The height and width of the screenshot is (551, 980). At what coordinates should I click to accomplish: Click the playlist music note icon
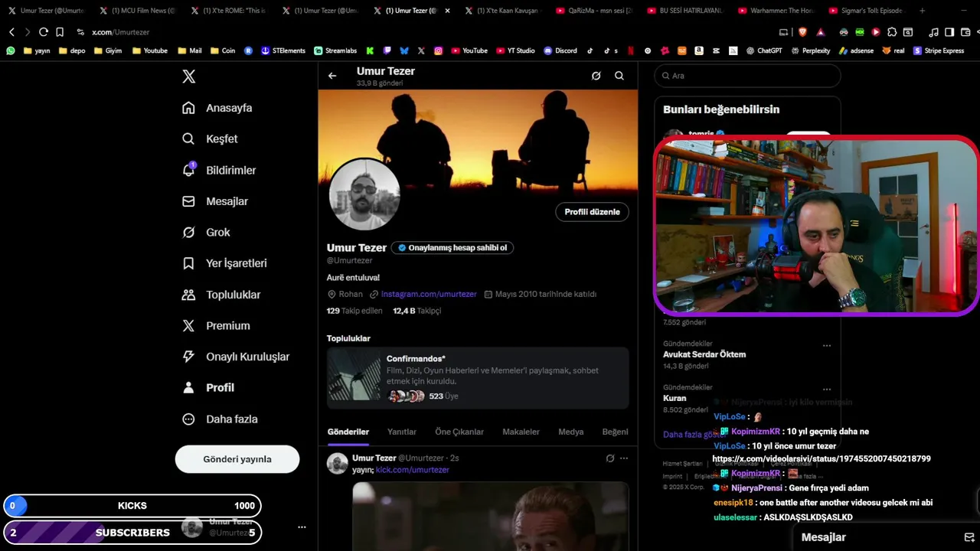point(933,32)
